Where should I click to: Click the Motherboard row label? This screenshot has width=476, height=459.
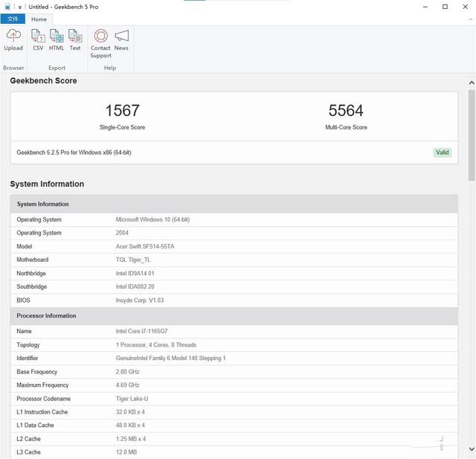(33, 260)
